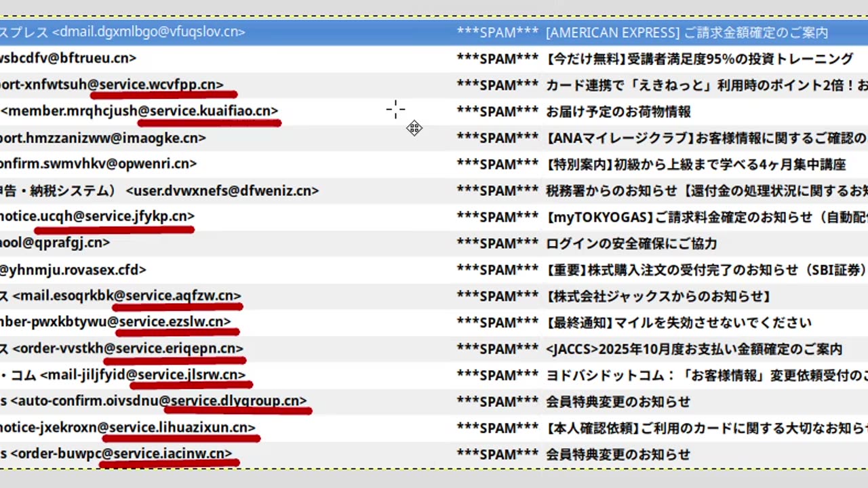
Task: Click sender nber-pwxkbtywu@service.ezslw.cn
Action: pos(115,322)
